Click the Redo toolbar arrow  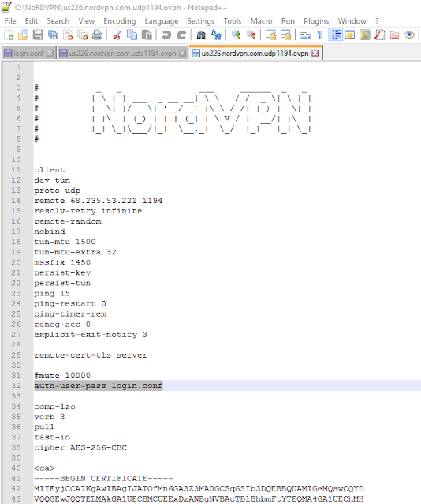tap(181, 35)
